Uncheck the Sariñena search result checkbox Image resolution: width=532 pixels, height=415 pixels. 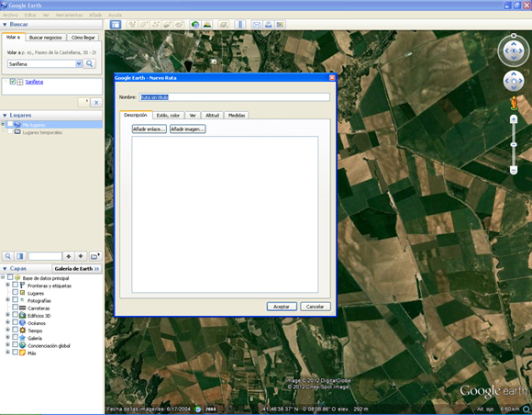(x=13, y=82)
